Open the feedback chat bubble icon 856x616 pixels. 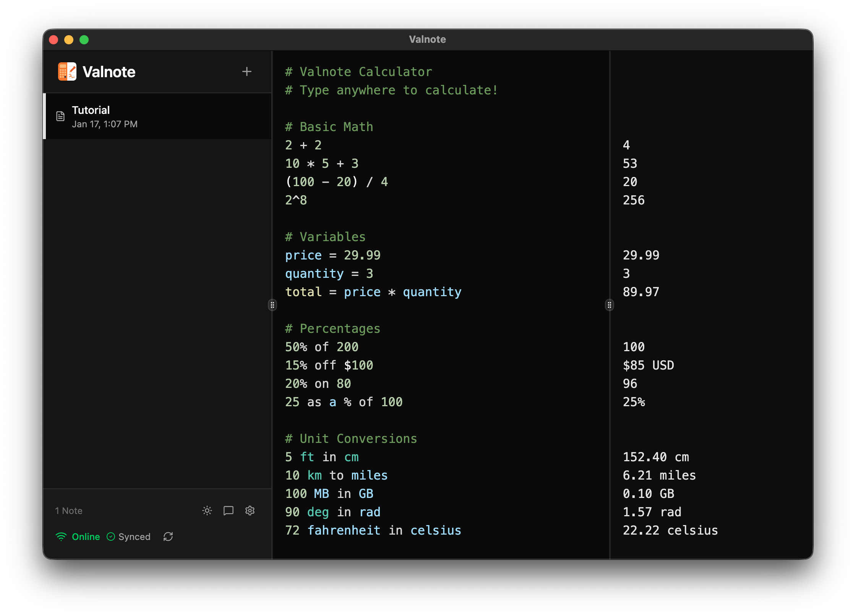229,511
